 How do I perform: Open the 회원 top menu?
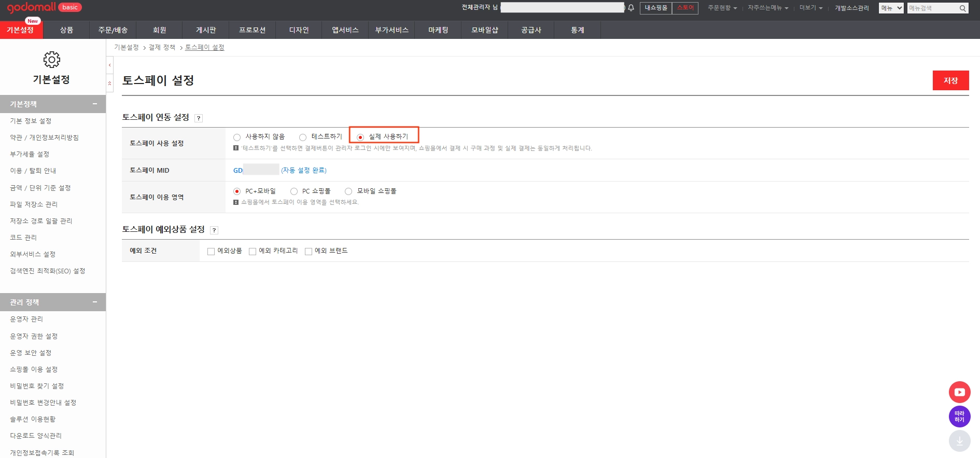[x=160, y=30]
